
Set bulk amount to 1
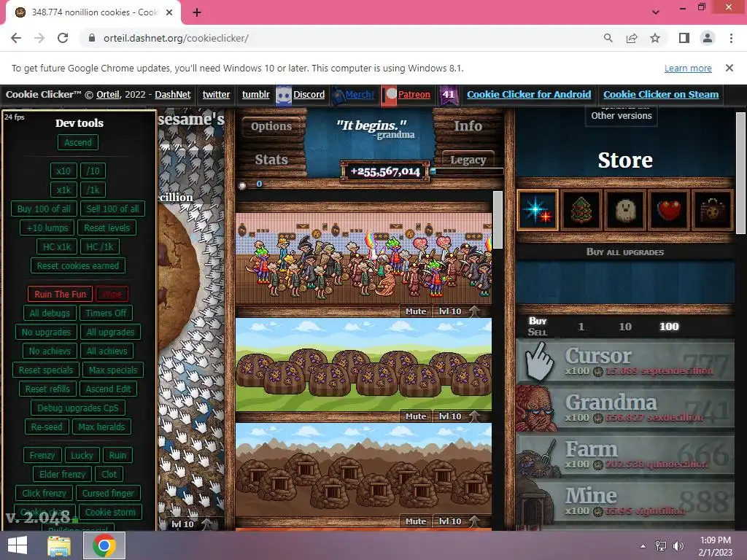[x=581, y=327]
